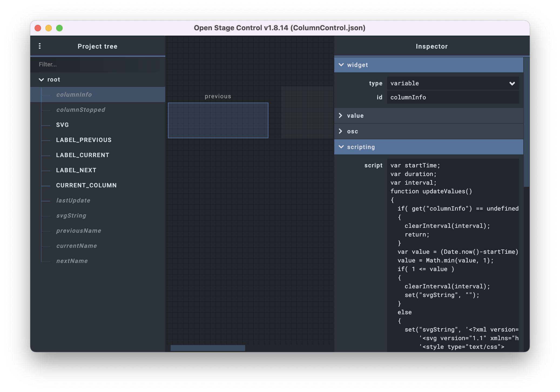Select the columnStopped tree item
Image resolution: width=560 pixels, height=392 pixels.
tap(80, 110)
